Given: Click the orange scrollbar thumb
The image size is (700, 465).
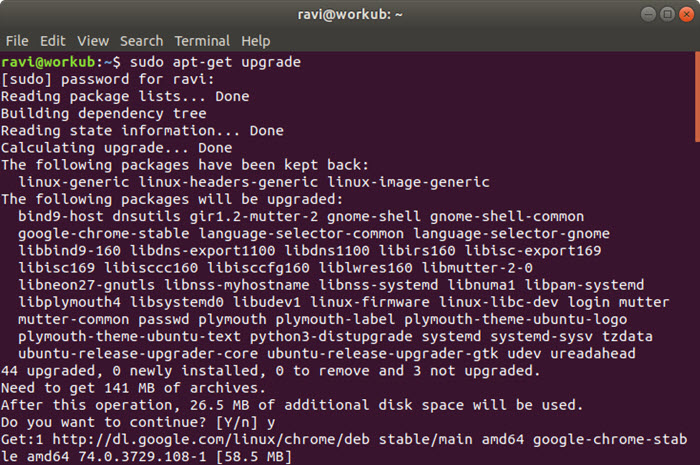Looking at the screenshot, I should (x=697, y=97).
